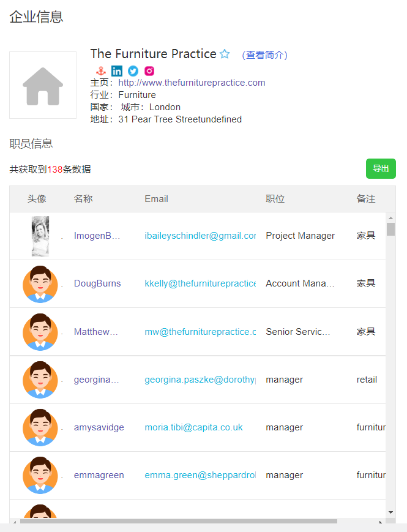Click the 138 record count text
This screenshot has width=407, height=532.
coord(54,170)
